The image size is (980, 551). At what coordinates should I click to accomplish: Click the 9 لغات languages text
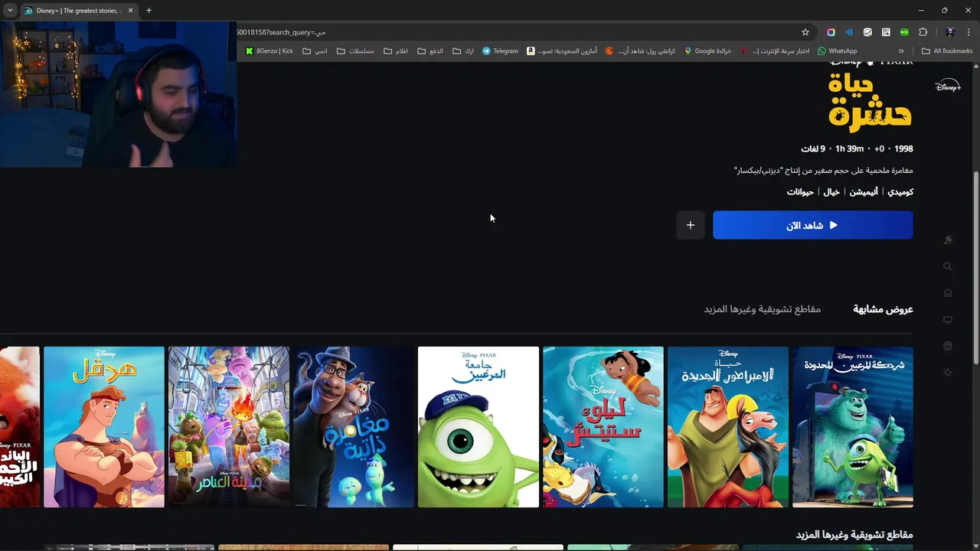(x=813, y=149)
